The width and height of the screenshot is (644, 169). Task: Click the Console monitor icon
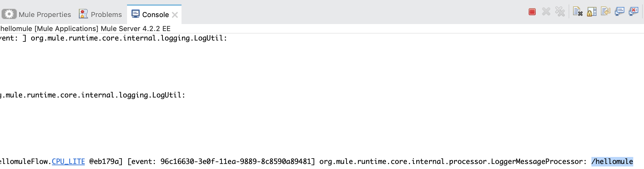pos(136,14)
